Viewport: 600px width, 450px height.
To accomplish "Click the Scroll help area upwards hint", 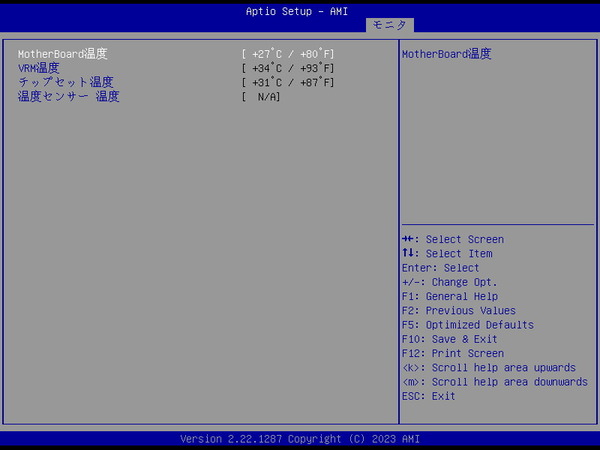I will click(489, 368).
